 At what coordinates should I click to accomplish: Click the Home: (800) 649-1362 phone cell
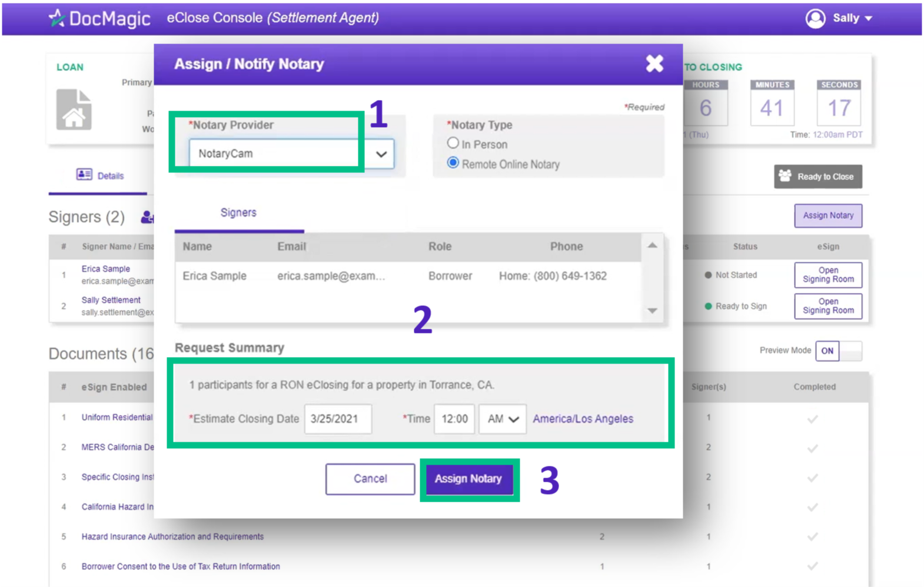tap(553, 276)
